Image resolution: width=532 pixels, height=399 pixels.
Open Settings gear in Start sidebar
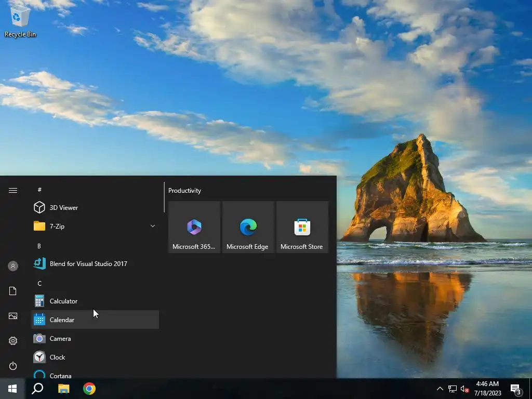click(x=13, y=341)
